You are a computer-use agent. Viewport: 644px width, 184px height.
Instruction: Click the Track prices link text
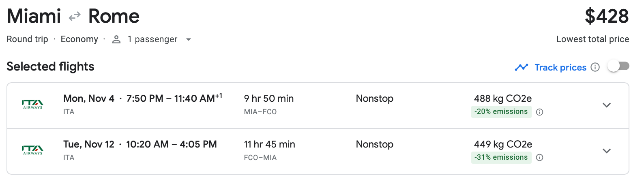(560, 67)
